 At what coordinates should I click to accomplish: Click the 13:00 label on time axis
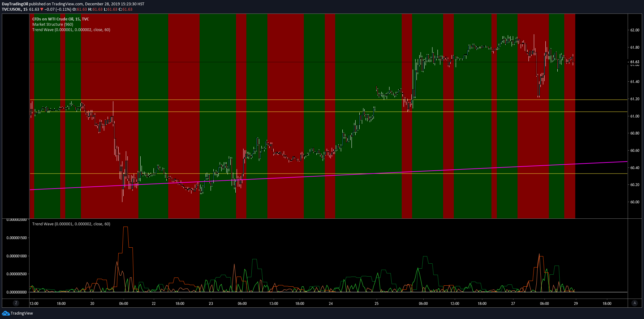(x=274, y=304)
